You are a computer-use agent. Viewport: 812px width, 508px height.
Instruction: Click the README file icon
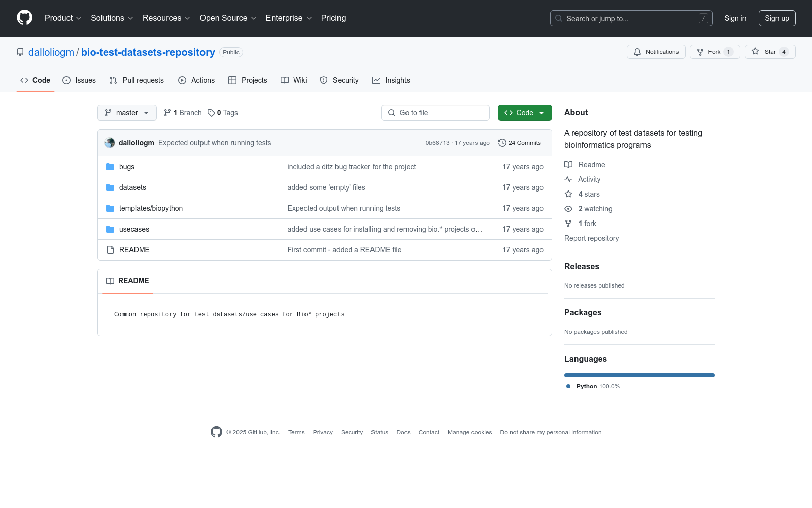point(110,250)
